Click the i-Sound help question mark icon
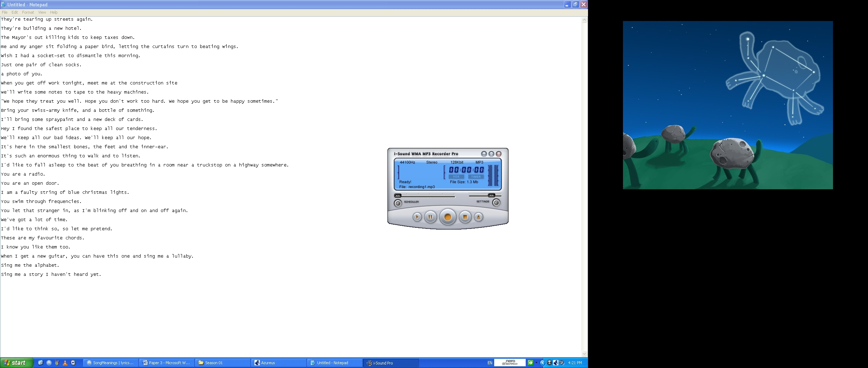The width and height of the screenshot is (868, 368). click(484, 154)
